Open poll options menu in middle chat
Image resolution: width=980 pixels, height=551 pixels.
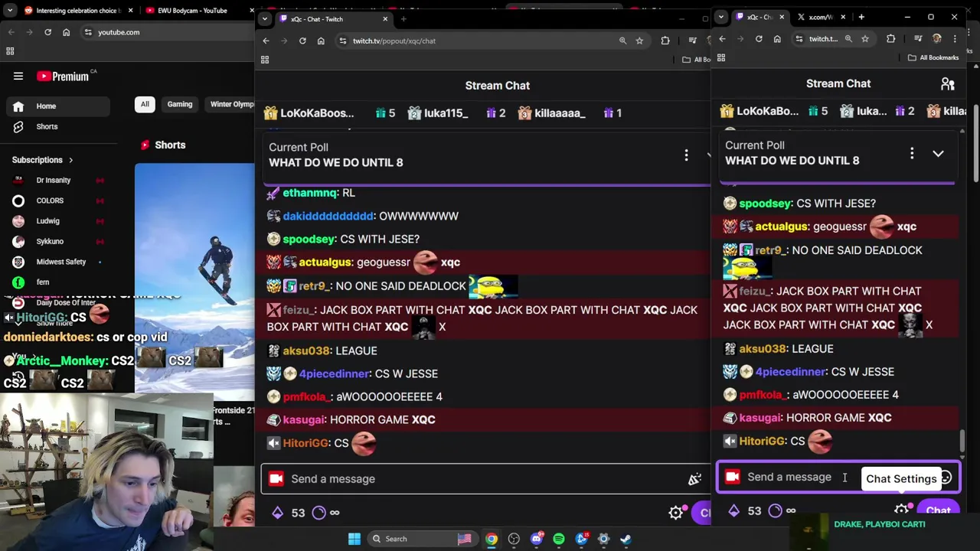tap(686, 155)
